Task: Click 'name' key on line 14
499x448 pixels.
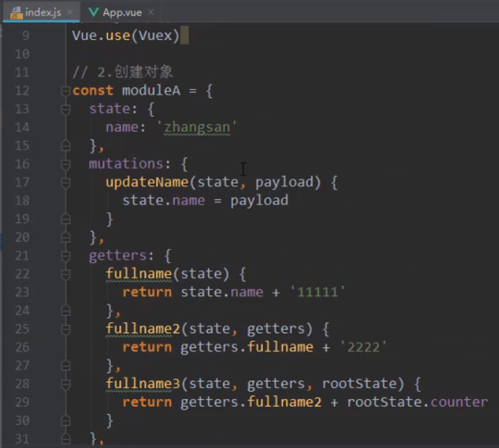Action: 122,127
